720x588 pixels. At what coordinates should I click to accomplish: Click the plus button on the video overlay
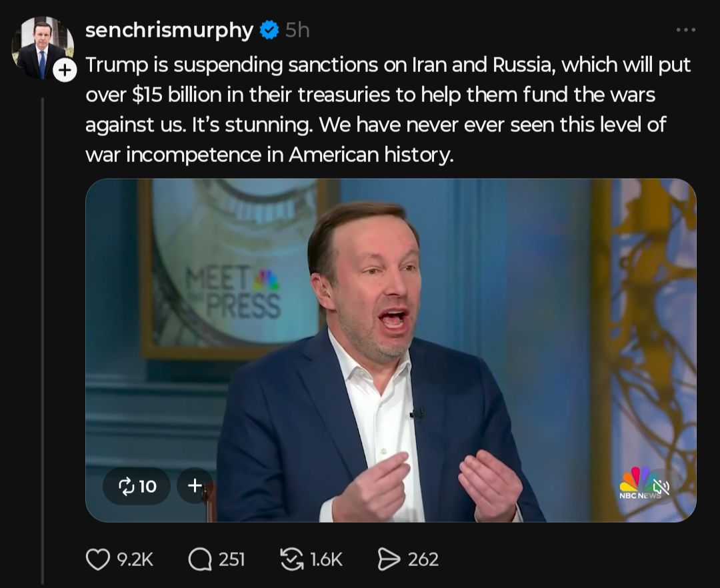click(195, 486)
